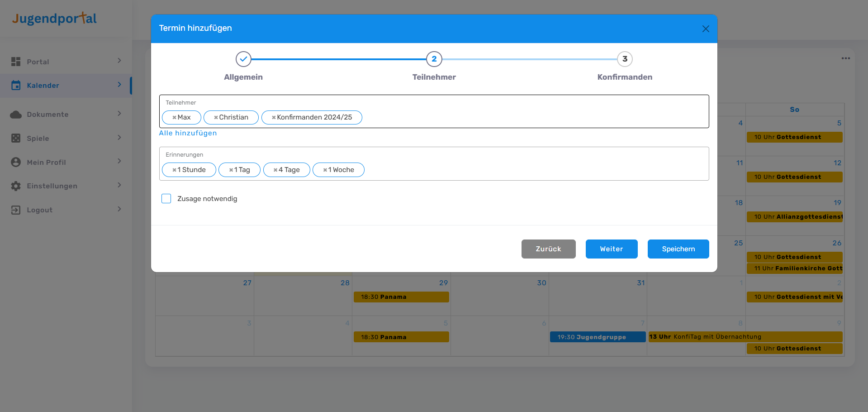This screenshot has width=868, height=412.
Task: Remove the Konfirmanden 2024/25 chip
Action: point(274,118)
